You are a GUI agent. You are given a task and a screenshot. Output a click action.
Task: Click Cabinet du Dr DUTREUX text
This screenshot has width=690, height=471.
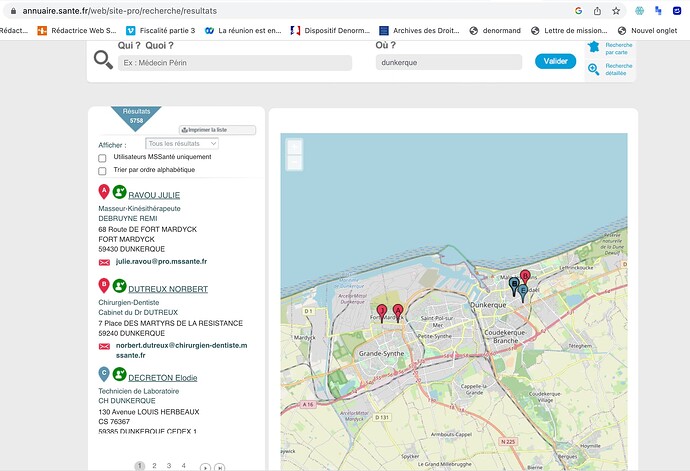138,312
